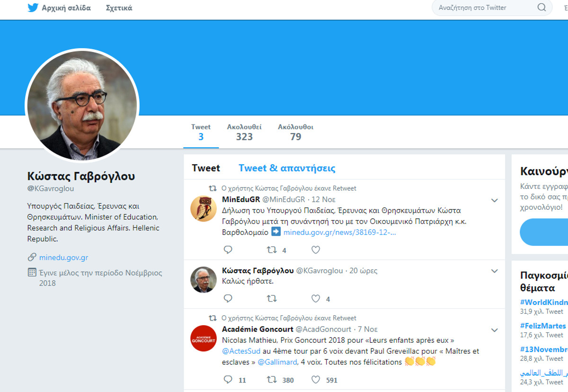Click the Académie Goncourt author name
Viewport: 568px width, 392px height.
point(257,329)
